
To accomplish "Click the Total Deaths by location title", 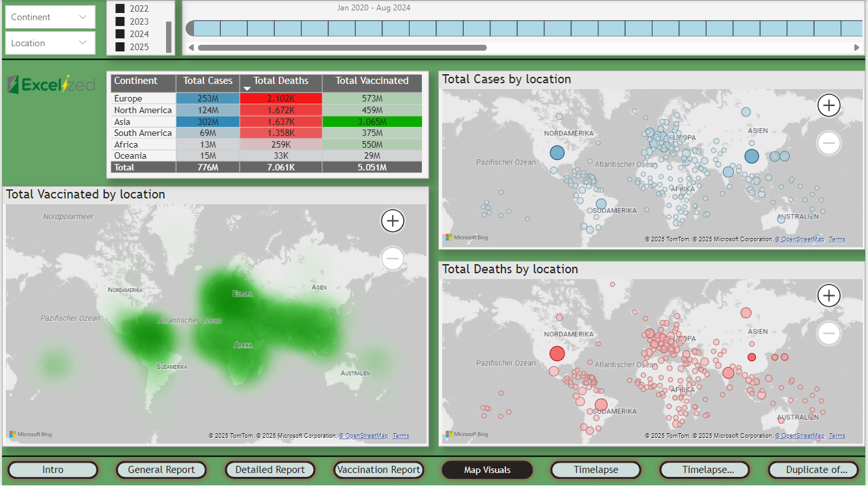I will (510, 269).
